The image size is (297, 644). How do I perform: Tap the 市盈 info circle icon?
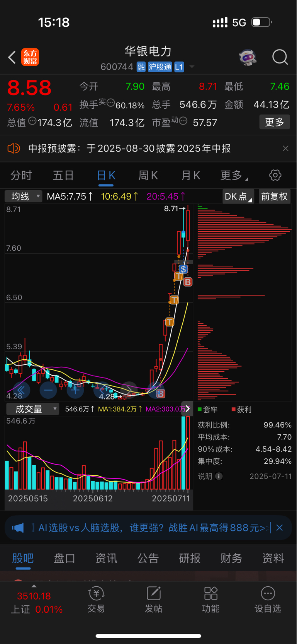(183, 121)
